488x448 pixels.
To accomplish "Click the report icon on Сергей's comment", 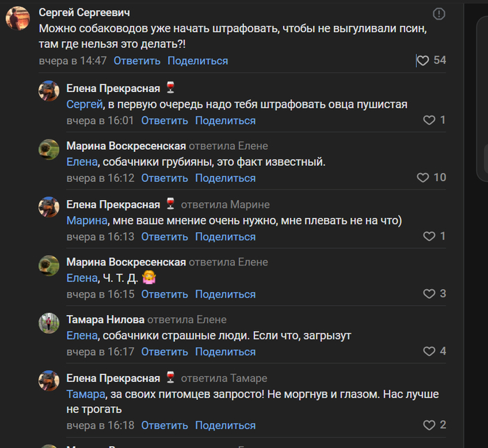I will click(x=439, y=13).
